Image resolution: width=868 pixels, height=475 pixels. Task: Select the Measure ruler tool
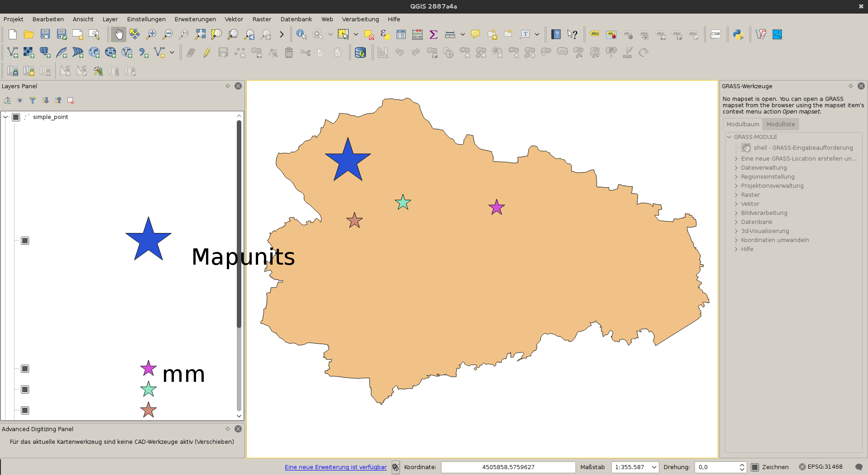450,34
